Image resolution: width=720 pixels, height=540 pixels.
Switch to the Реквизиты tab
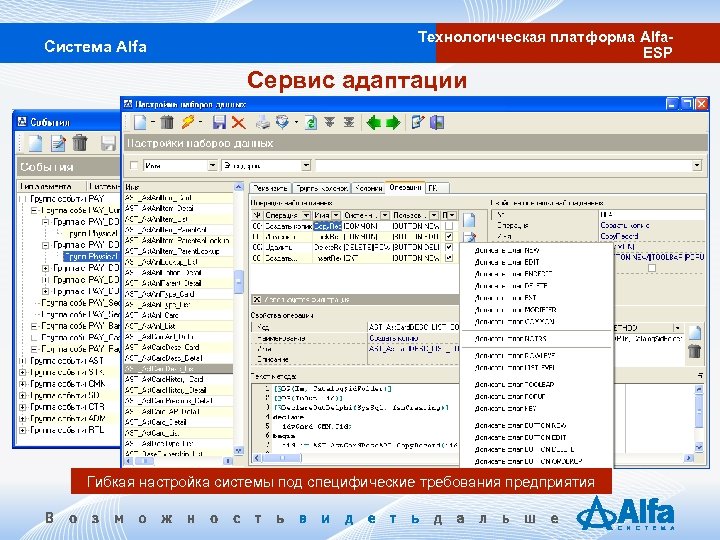pos(270,188)
